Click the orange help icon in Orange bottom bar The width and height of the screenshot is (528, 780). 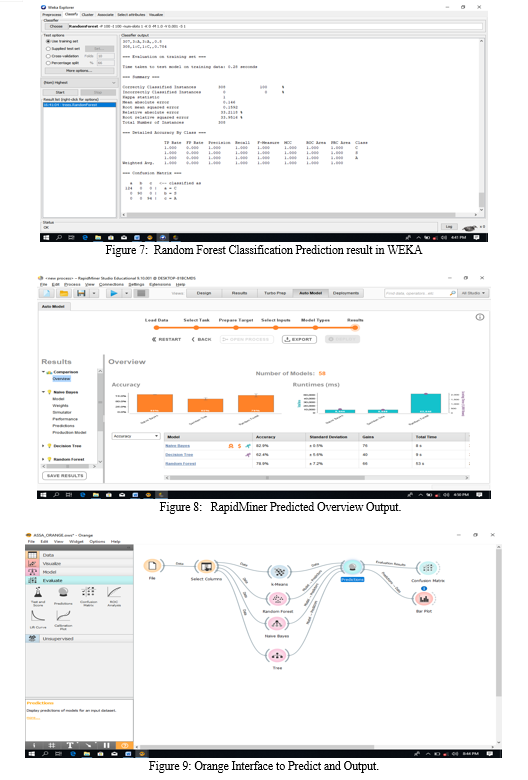(124, 745)
